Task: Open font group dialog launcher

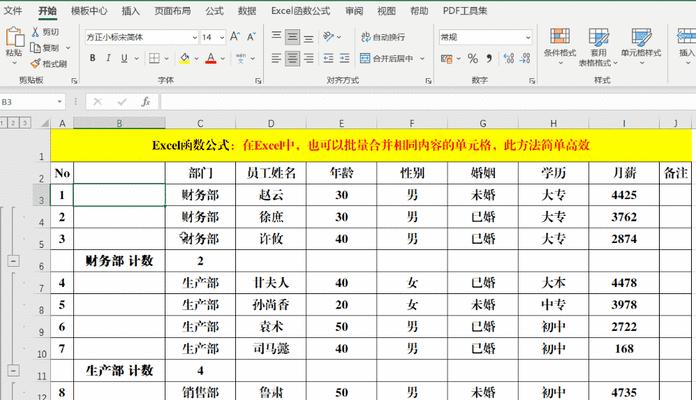Action: (x=258, y=81)
